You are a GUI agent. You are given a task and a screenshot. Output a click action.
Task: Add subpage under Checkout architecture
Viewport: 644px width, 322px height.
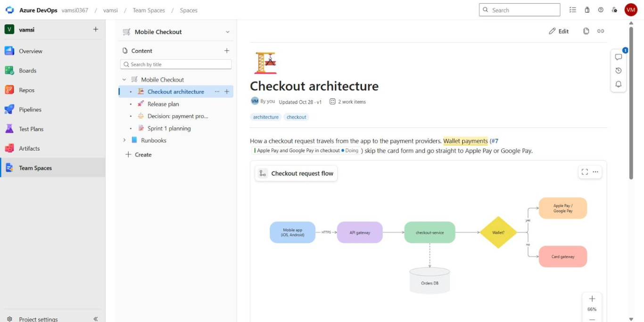[227, 91]
